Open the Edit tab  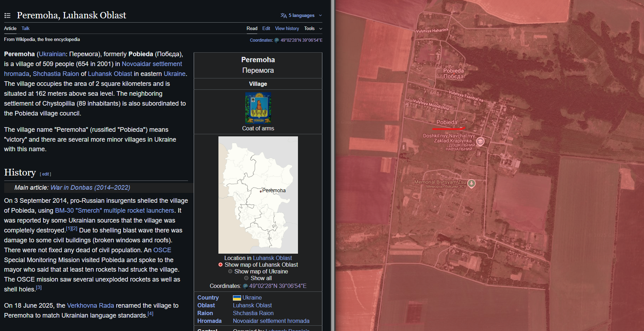(266, 29)
